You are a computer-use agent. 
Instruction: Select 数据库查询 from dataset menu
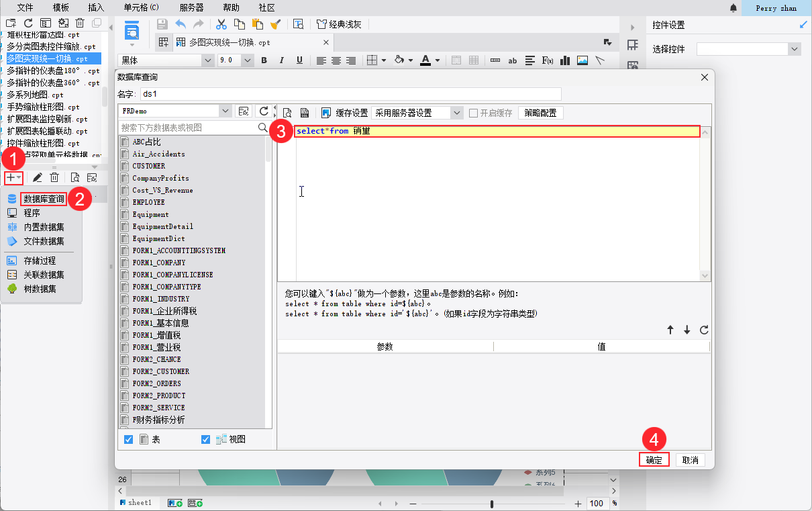(x=44, y=199)
